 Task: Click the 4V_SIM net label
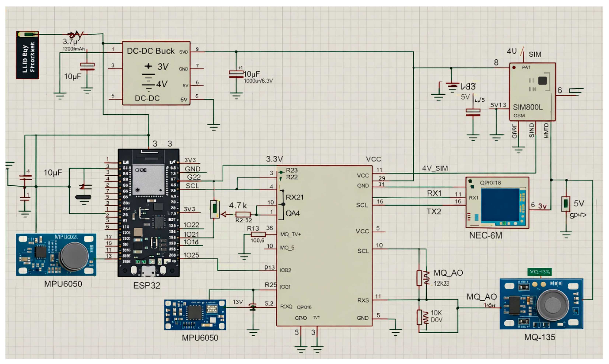click(x=435, y=168)
